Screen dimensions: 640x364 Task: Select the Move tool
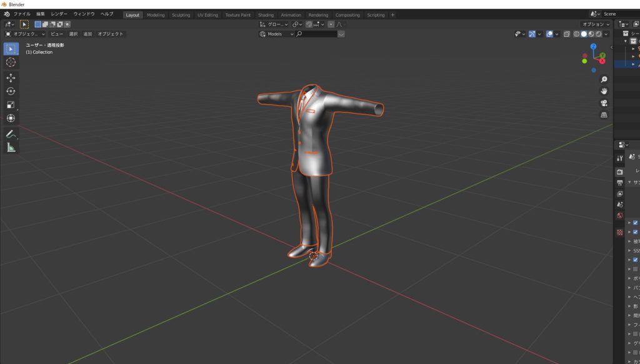11,78
